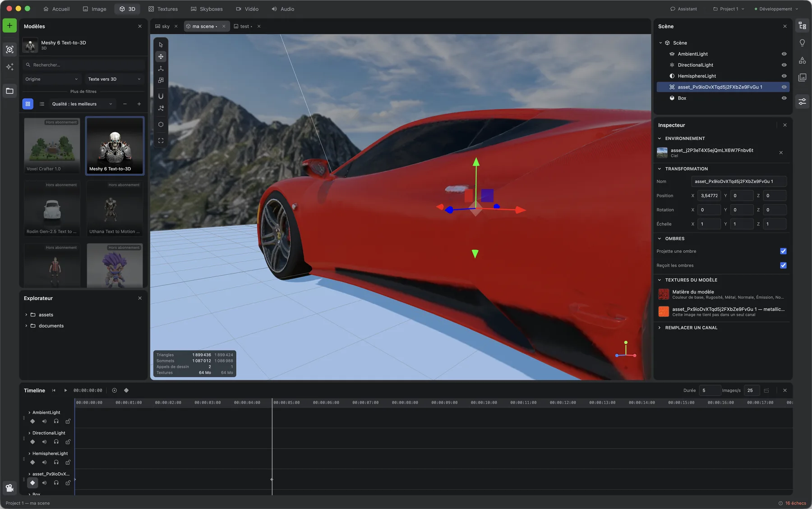Screen dimensions: 812x509
Task: Add keyframe using timeline diamond icon
Action: tap(126, 390)
